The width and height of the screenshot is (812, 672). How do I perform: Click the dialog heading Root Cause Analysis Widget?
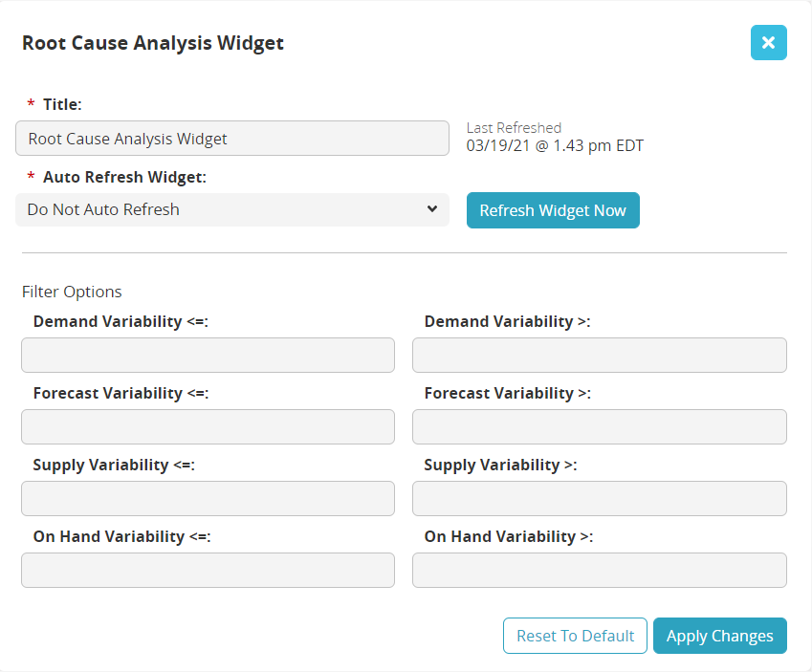coord(153,43)
